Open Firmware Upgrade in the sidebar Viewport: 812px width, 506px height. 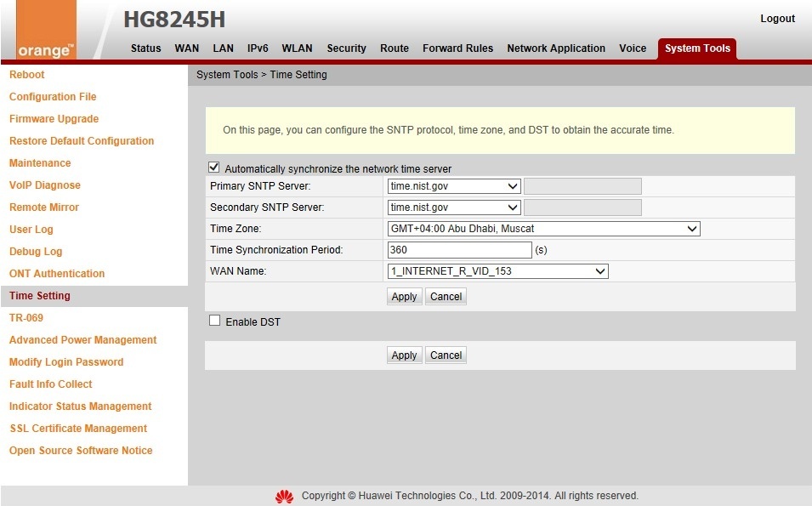click(x=54, y=119)
